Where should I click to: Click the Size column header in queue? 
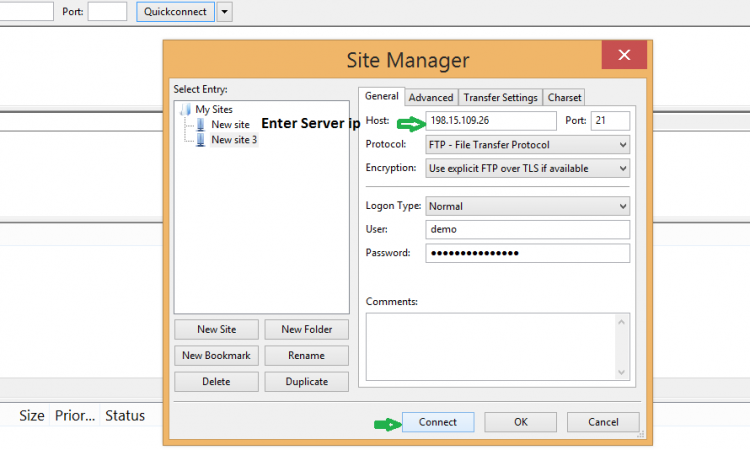tap(32, 416)
